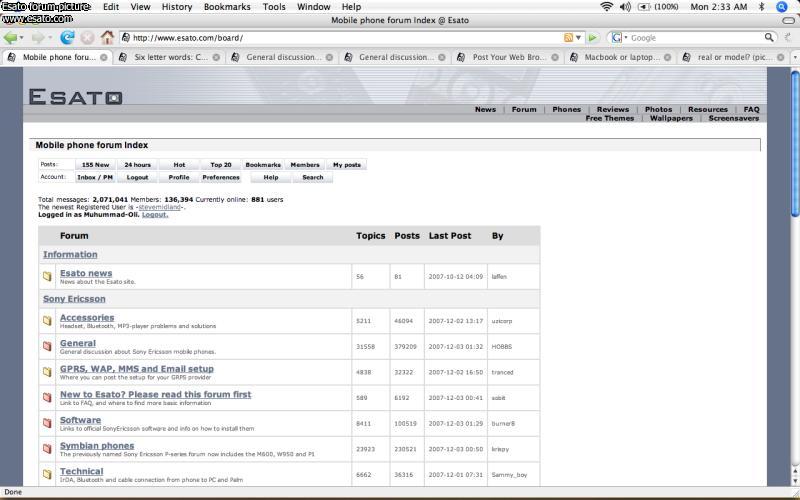The height and width of the screenshot is (500, 800).
Task: Click the green Go arrow button
Action: [x=592, y=38]
